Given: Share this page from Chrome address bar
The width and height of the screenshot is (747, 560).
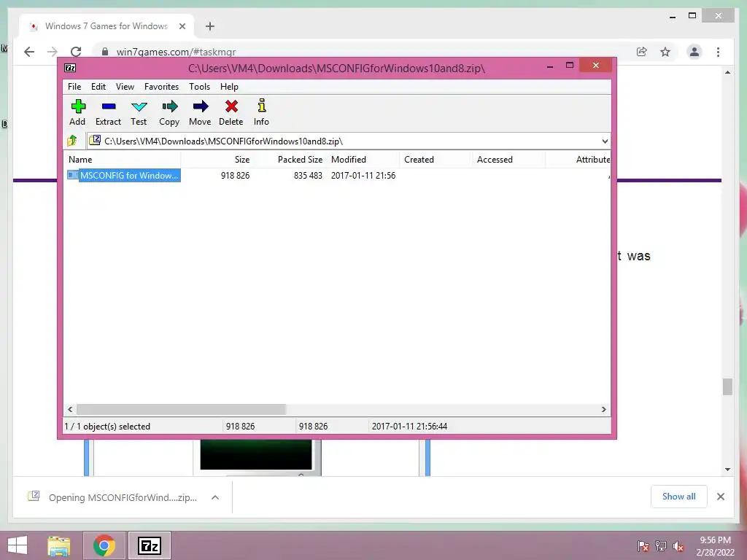Looking at the screenshot, I should click(642, 52).
